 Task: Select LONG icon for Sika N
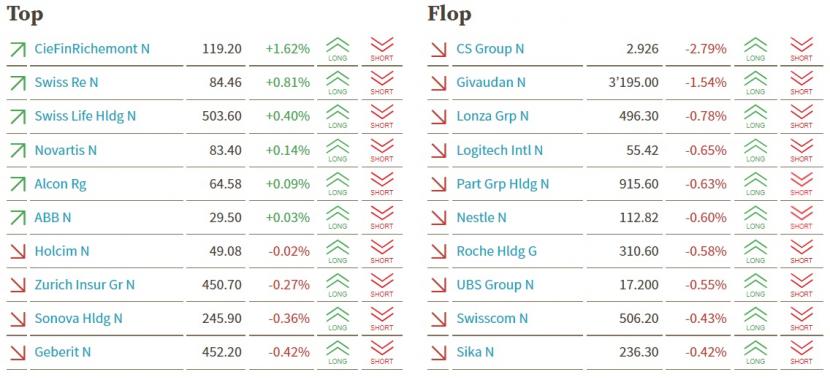pos(755,352)
